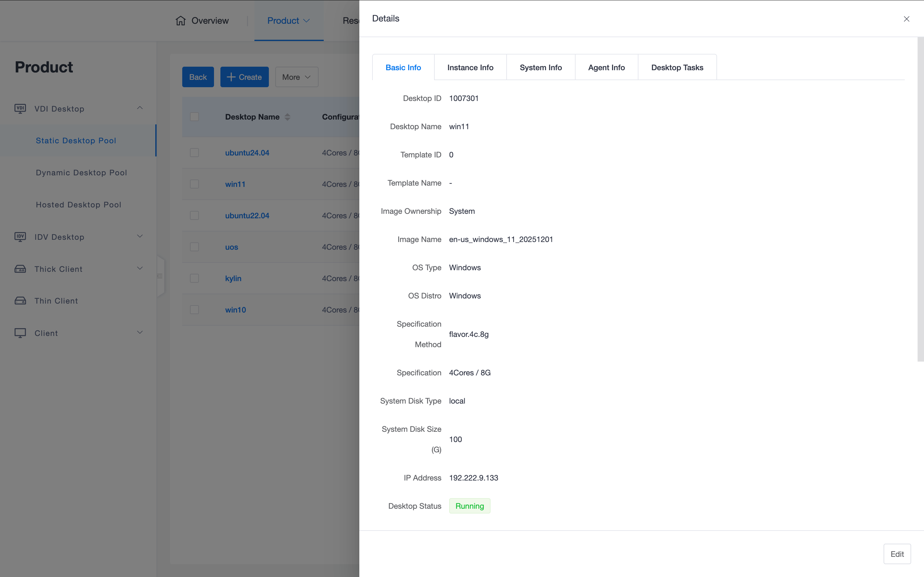The image size is (924, 577).
Task: Click the Thick Client device icon
Action: 20,269
